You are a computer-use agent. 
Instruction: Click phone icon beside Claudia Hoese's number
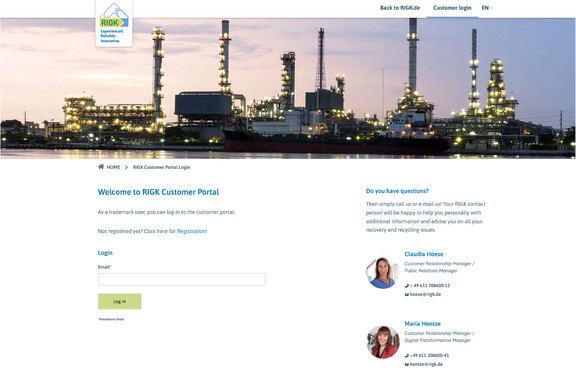[407, 286]
